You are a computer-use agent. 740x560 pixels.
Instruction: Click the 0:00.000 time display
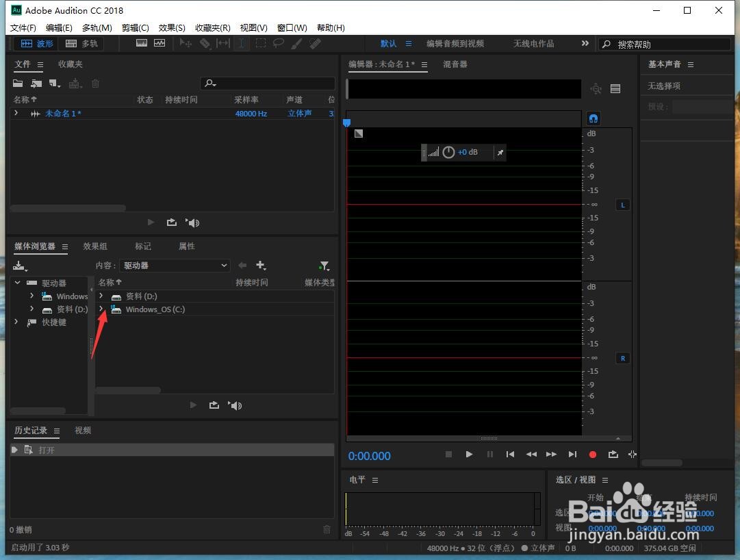click(x=370, y=456)
